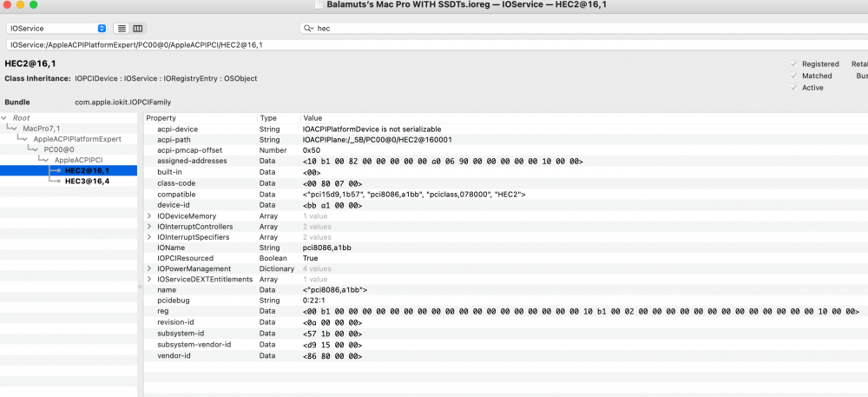Select the compatible property row
The width and height of the screenshot is (868, 397).
click(506, 195)
